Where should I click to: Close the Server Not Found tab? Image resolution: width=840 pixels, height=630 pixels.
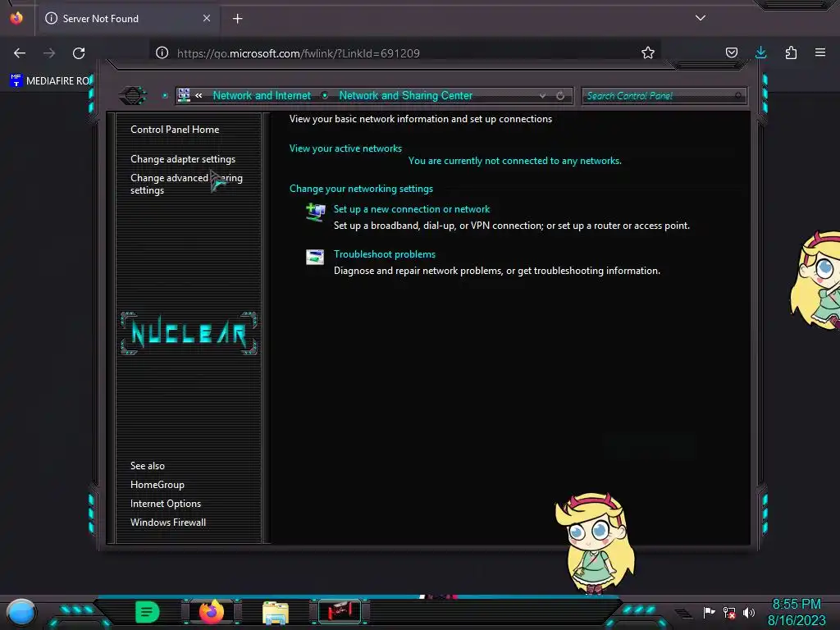coord(207,18)
